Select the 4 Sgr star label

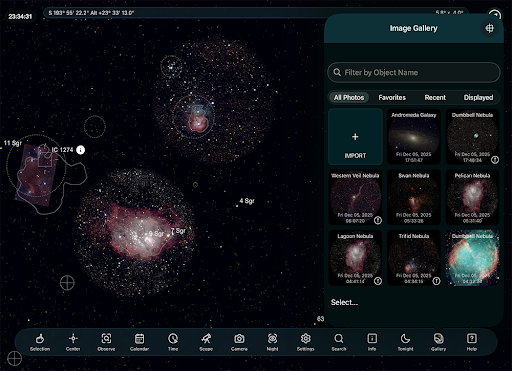pyautogui.click(x=247, y=201)
